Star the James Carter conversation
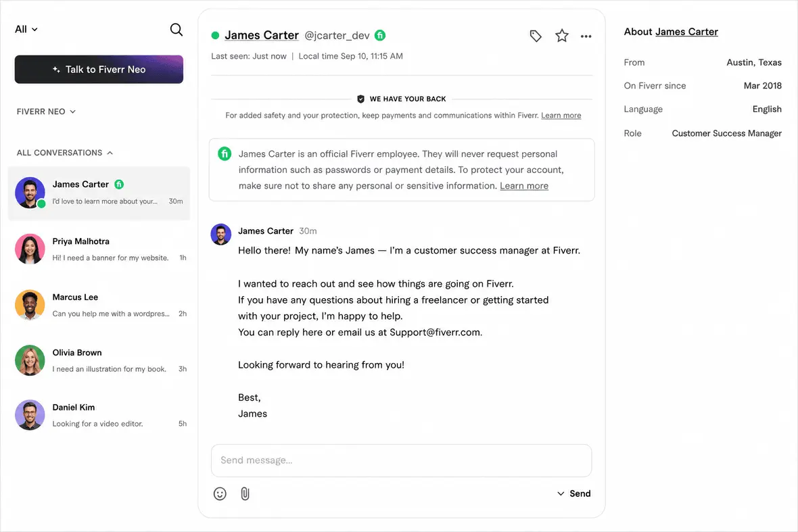798x532 pixels. [562, 36]
